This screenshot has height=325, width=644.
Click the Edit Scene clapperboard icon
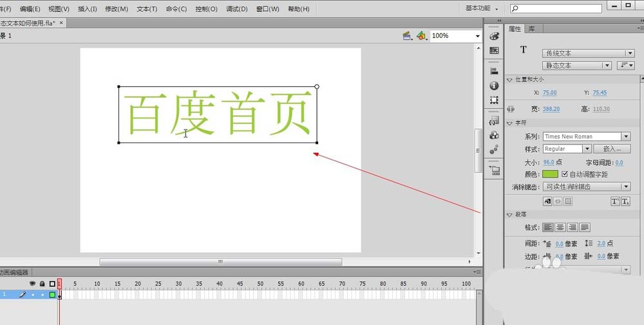click(x=408, y=36)
